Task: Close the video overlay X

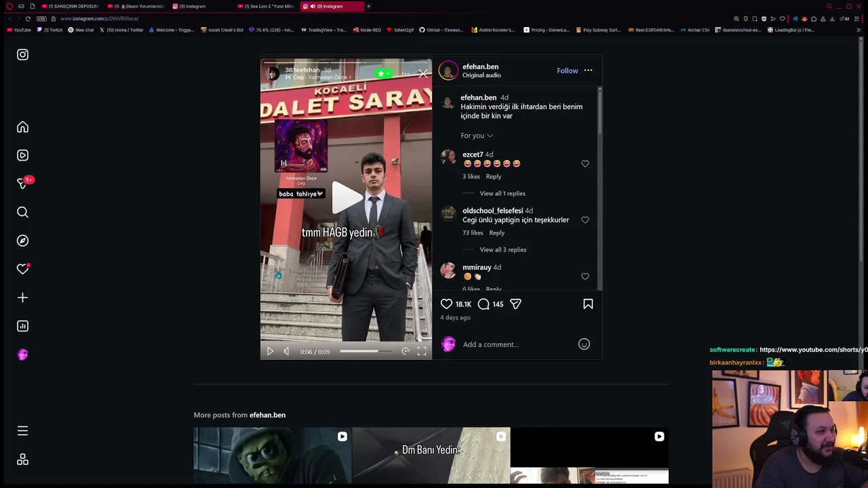Action: tap(422, 73)
